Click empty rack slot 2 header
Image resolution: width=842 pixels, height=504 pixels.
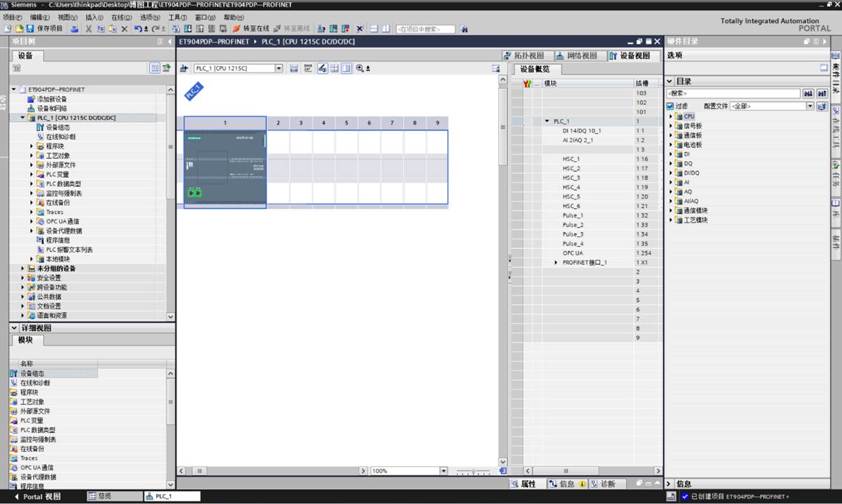coord(278,123)
